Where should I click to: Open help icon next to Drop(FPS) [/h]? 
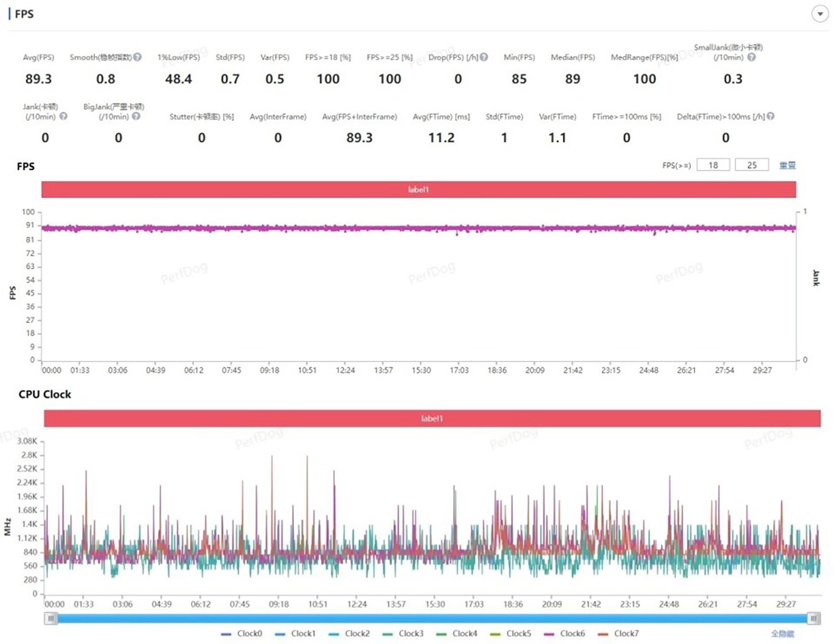coord(484,57)
